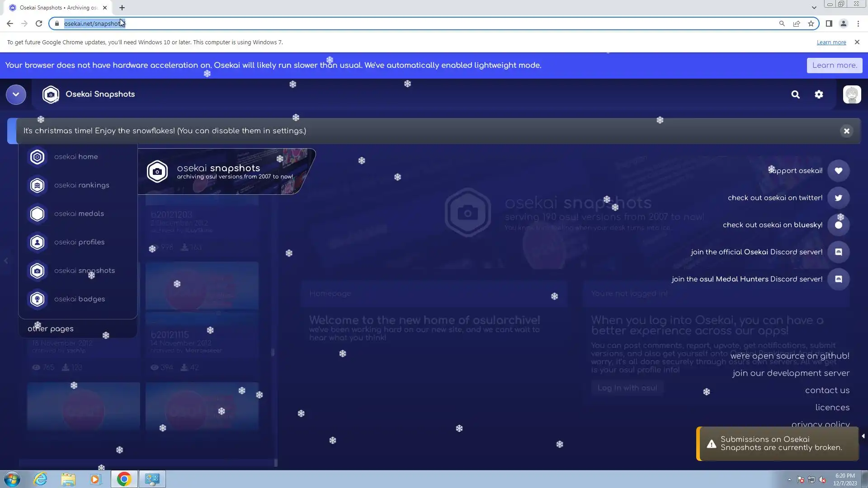
Task: Collapse the apps dropdown chevron button
Action: pyautogui.click(x=16, y=94)
